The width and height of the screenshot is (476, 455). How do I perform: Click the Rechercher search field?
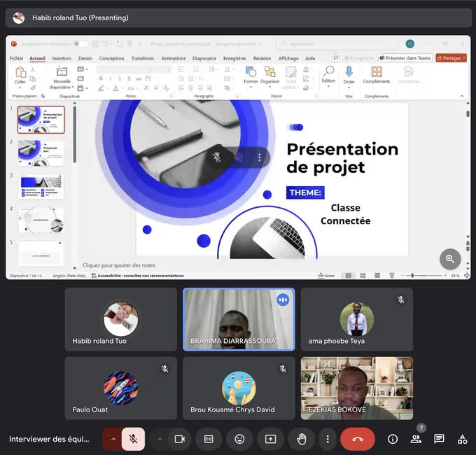coord(337,44)
